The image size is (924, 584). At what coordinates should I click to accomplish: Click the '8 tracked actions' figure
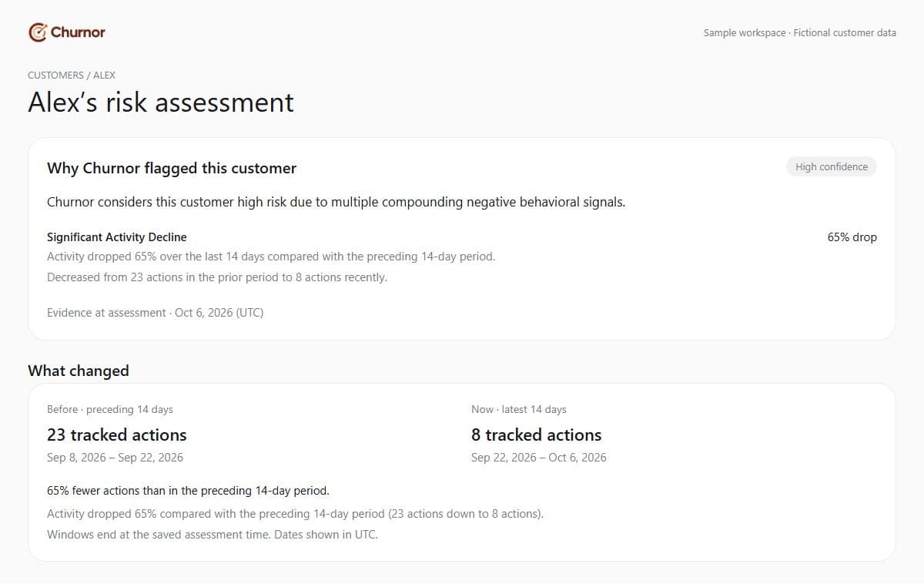point(537,435)
